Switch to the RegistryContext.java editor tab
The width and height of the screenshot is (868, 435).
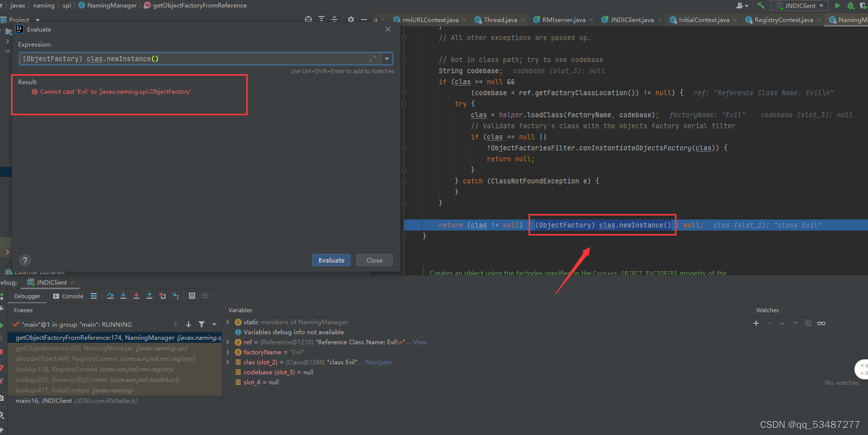point(783,20)
